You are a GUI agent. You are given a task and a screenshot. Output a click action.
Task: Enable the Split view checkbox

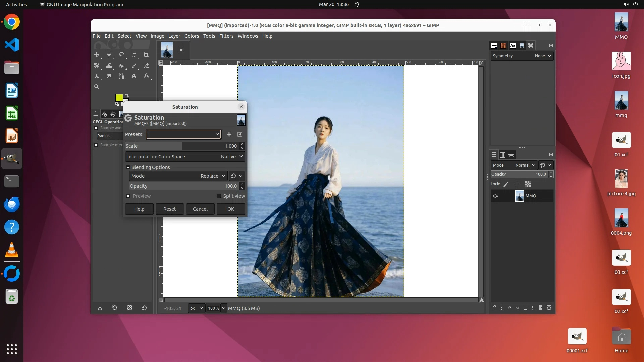(x=219, y=196)
